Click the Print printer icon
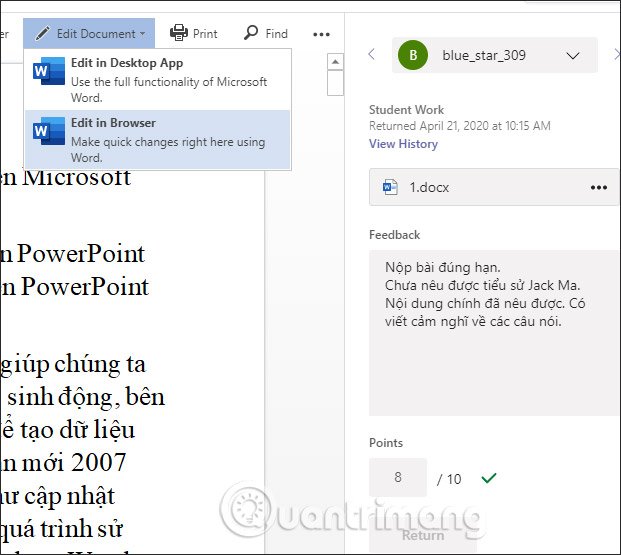This screenshot has height=555, width=621. pyautogui.click(x=179, y=33)
